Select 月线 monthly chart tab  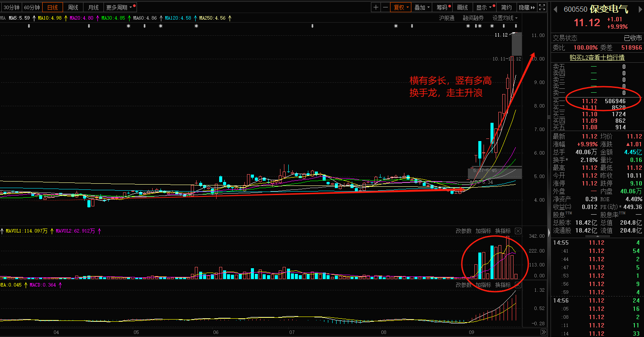(93, 7)
